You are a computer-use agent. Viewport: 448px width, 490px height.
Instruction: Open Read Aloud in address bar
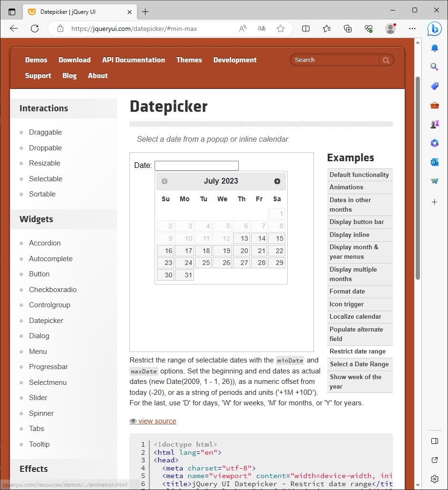click(x=243, y=29)
